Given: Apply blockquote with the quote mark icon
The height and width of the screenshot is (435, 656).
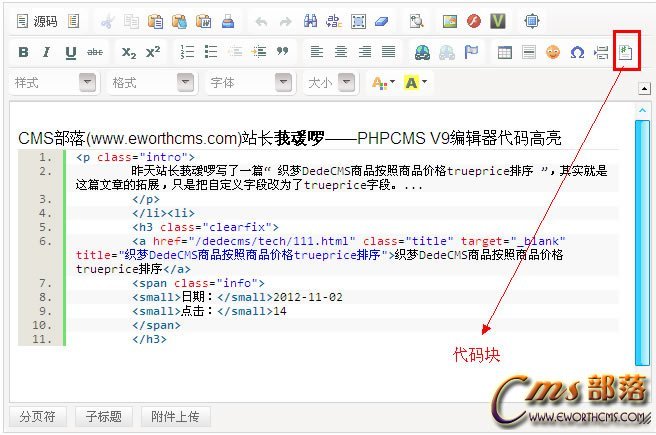Looking at the screenshot, I should click(x=282, y=52).
